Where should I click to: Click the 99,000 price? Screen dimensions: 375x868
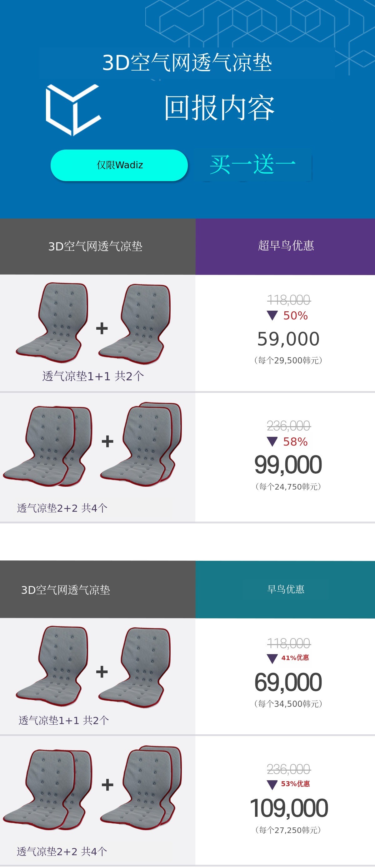click(x=288, y=465)
